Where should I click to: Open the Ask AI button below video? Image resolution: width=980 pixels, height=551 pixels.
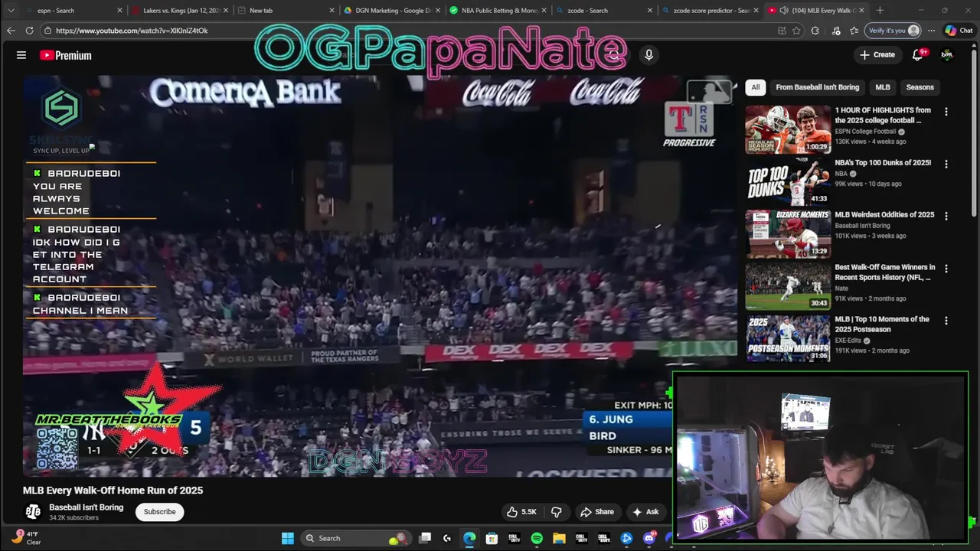(x=645, y=512)
